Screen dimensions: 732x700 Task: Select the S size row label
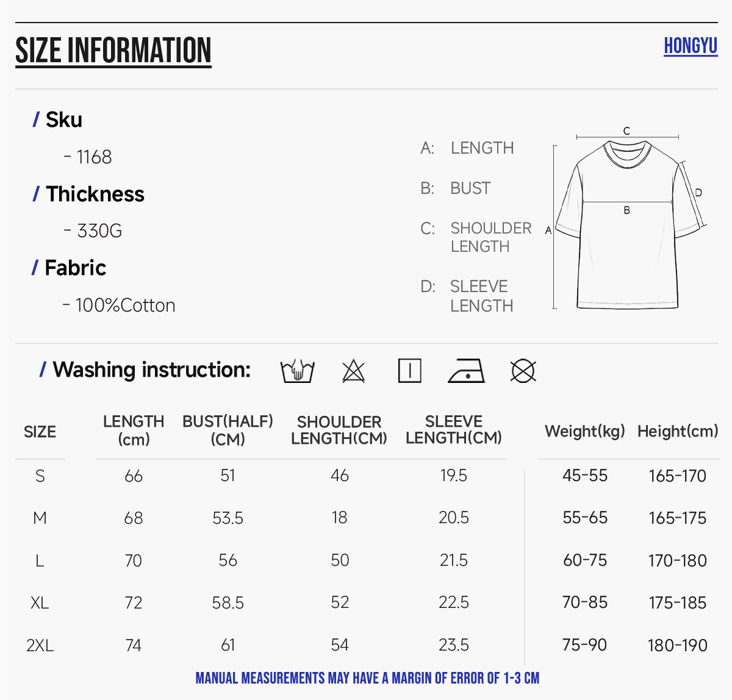(x=40, y=476)
